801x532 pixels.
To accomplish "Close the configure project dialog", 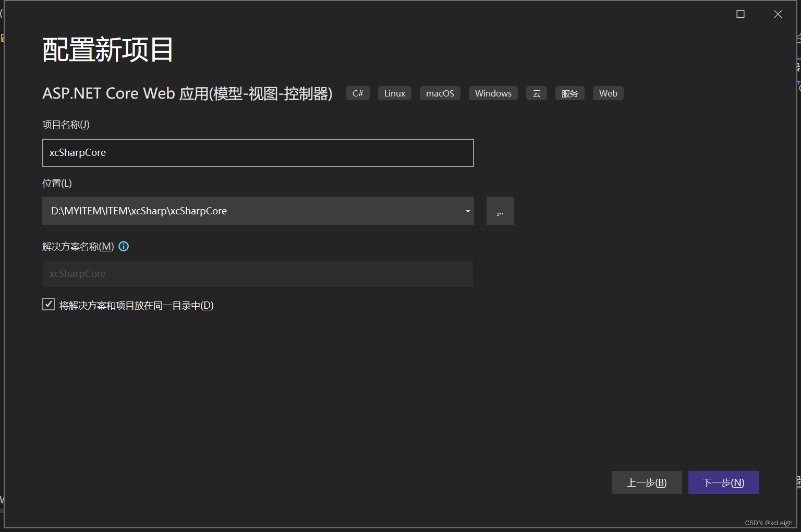I will (778, 14).
